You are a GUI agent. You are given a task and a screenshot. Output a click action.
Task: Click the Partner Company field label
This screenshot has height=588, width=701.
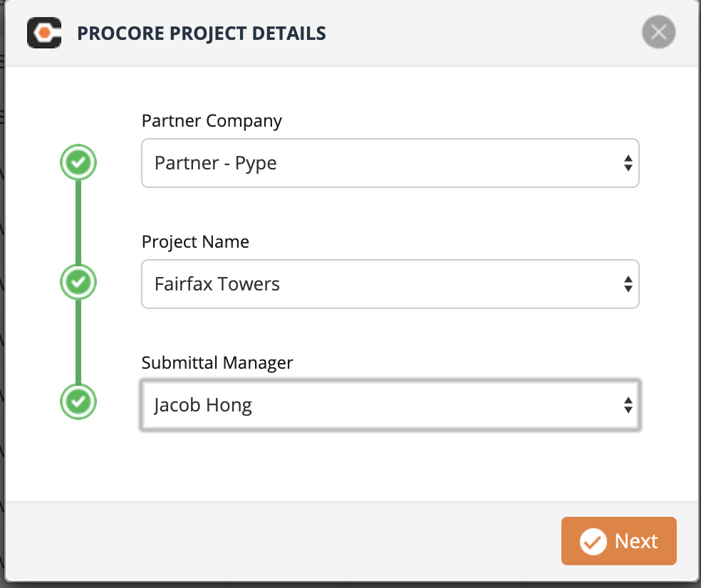pos(212,121)
